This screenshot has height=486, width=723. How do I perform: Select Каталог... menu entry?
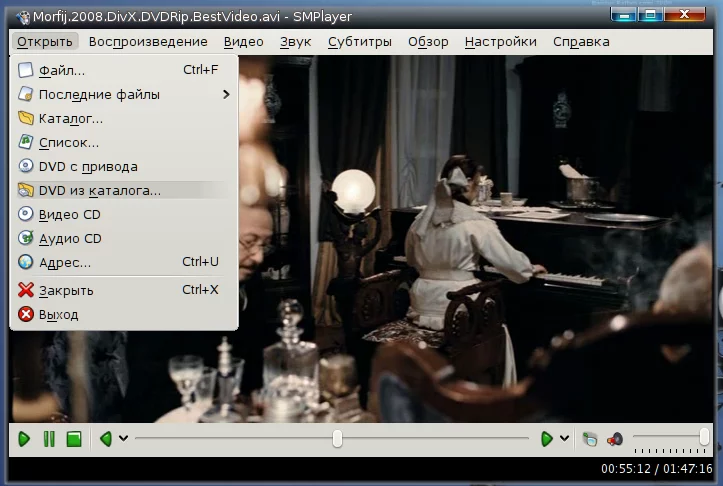click(x=124, y=119)
